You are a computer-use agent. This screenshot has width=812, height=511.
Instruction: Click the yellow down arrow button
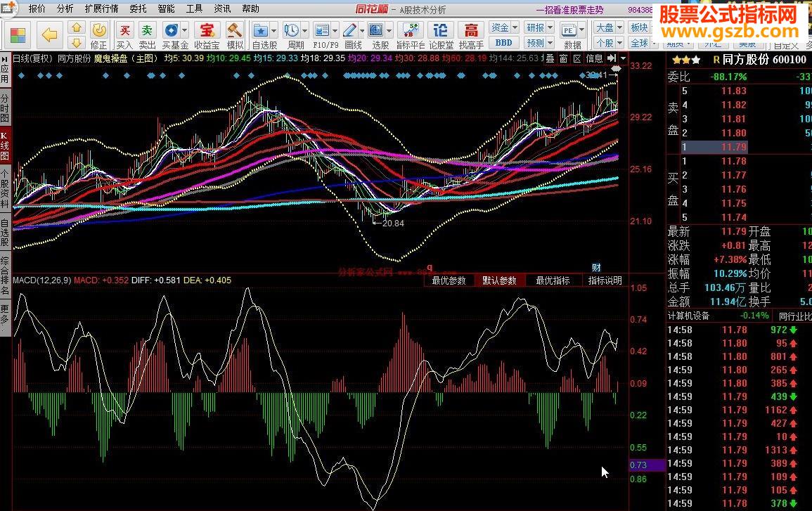(x=77, y=43)
